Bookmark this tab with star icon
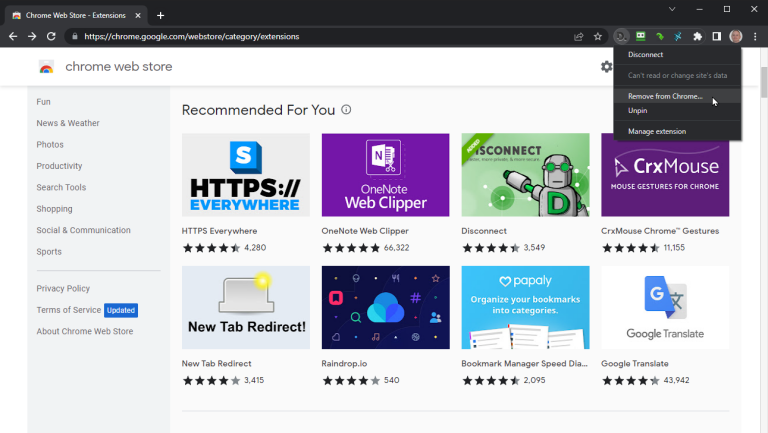Viewport: 768px width, 433px height. (598, 36)
